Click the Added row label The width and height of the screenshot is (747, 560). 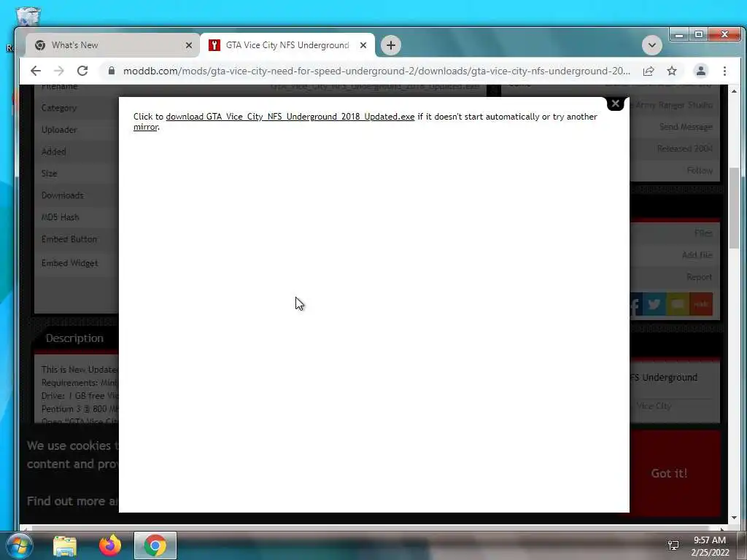point(53,152)
